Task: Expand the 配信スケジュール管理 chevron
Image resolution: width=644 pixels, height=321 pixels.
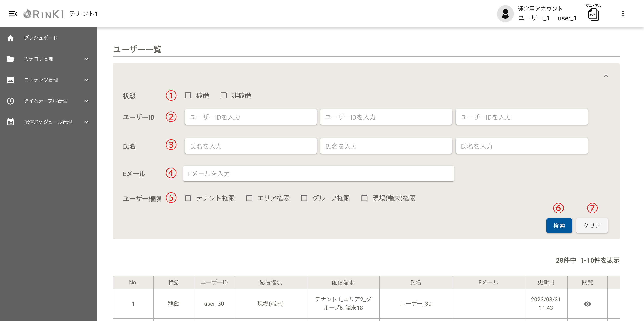Action: coord(86,122)
